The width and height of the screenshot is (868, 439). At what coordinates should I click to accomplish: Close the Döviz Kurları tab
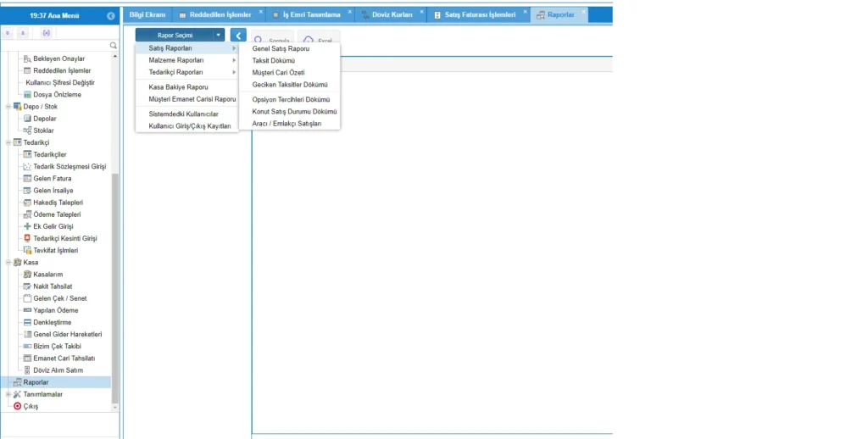(421, 11)
